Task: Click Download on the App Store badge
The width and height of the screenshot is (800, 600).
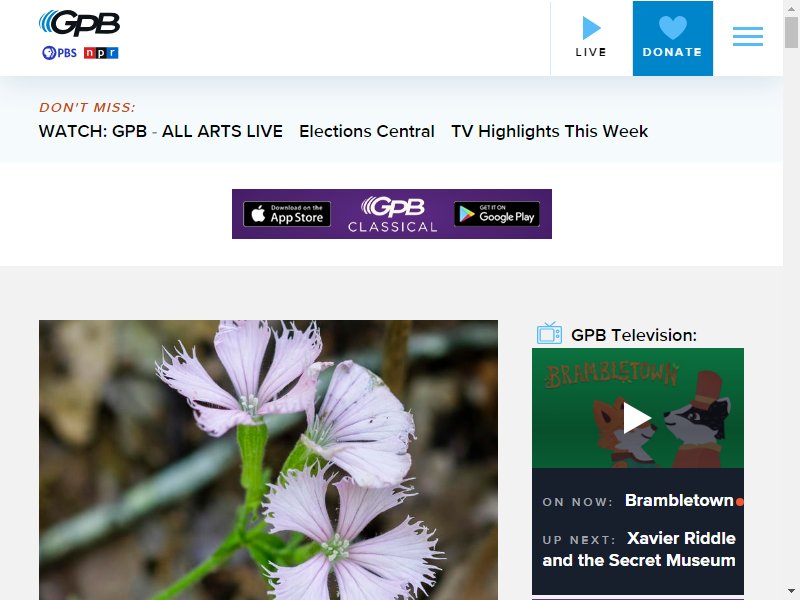Action: (x=287, y=214)
